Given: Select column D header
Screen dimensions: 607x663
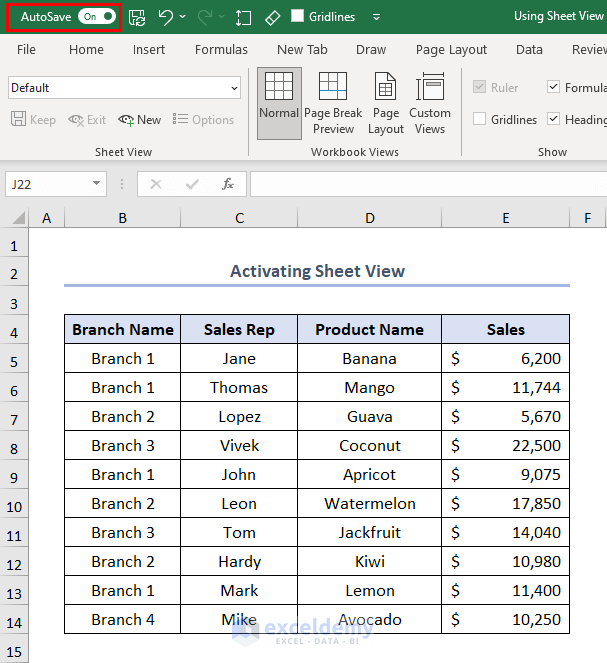Looking at the screenshot, I should coord(369,218).
